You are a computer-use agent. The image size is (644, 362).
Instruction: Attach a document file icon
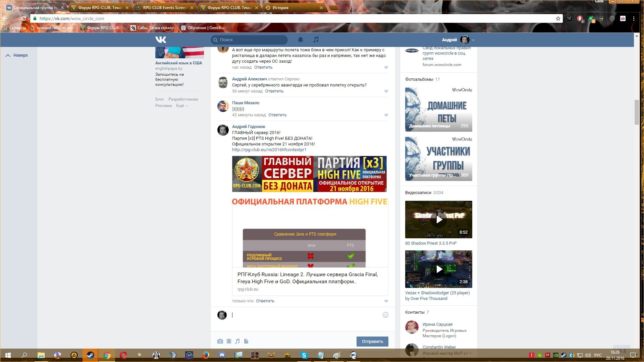246,341
